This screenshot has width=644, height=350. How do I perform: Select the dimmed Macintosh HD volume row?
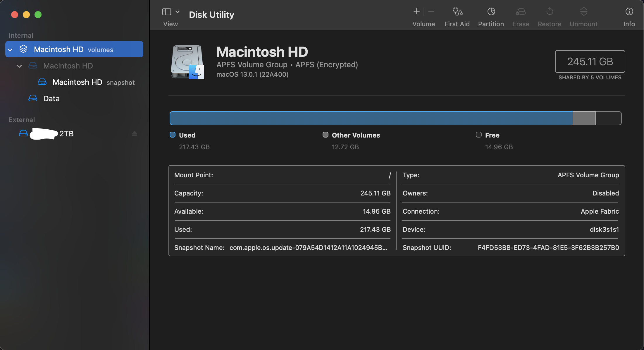point(74,66)
